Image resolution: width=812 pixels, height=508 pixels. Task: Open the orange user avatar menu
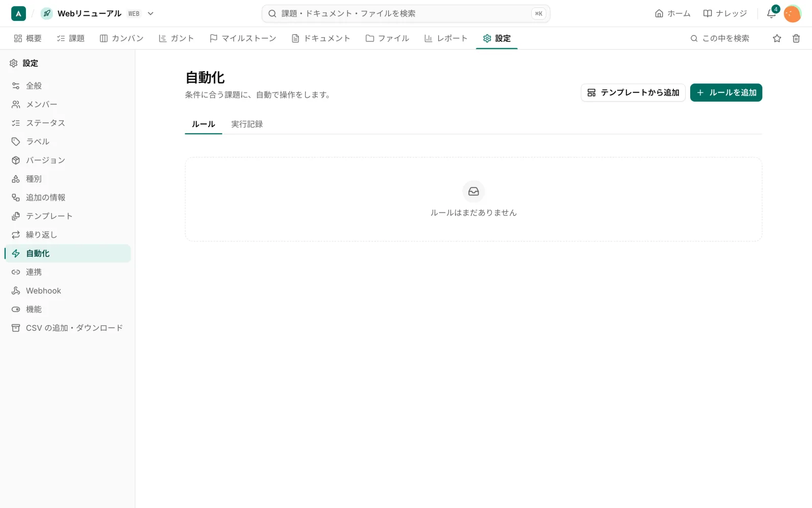point(792,14)
